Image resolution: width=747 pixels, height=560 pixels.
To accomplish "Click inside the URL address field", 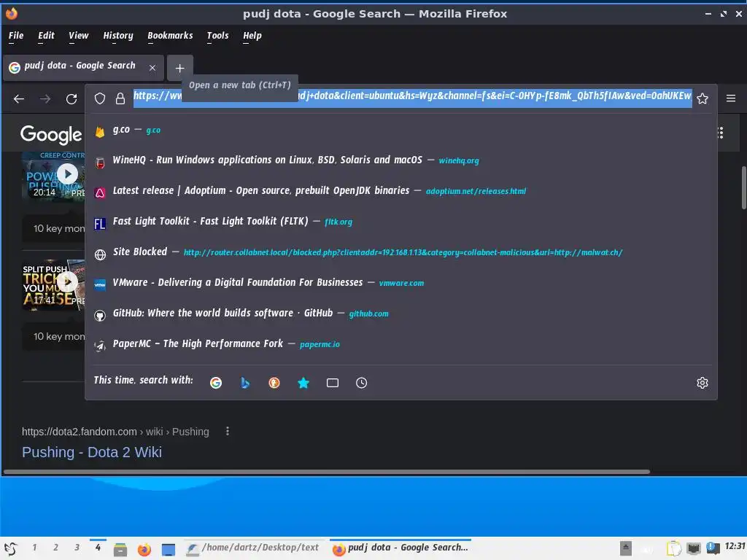I will tap(412, 98).
